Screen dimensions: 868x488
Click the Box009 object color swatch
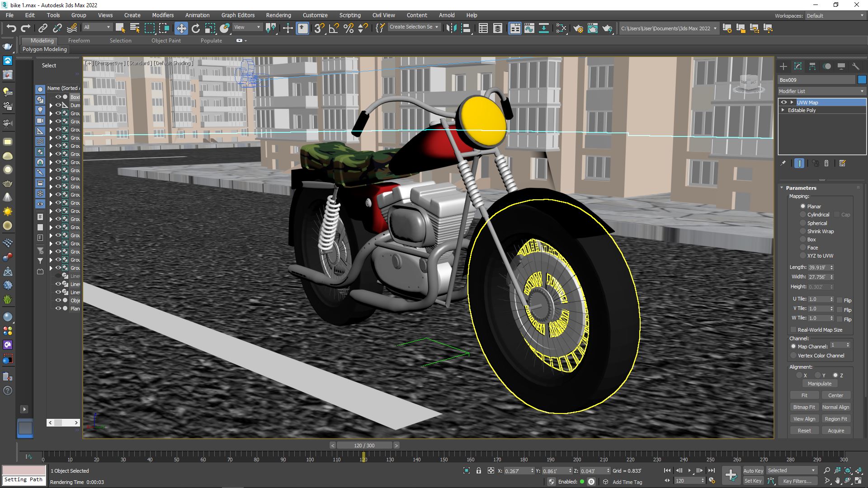coord(862,80)
